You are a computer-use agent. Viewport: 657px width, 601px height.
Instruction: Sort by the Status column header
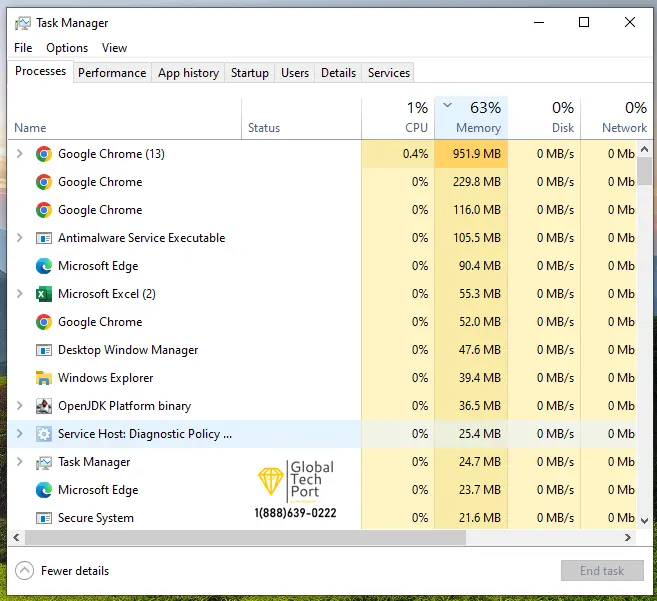[x=301, y=119]
